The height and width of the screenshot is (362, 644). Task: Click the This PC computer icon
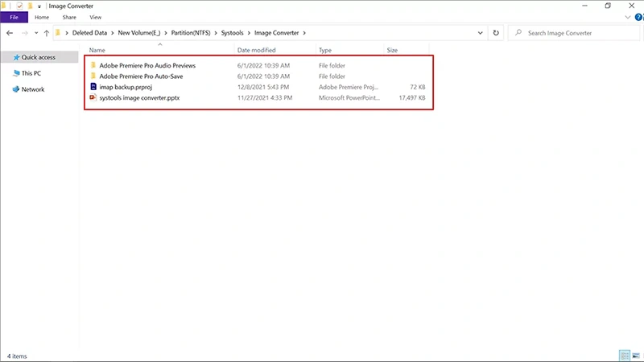pyautogui.click(x=16, y=73)
